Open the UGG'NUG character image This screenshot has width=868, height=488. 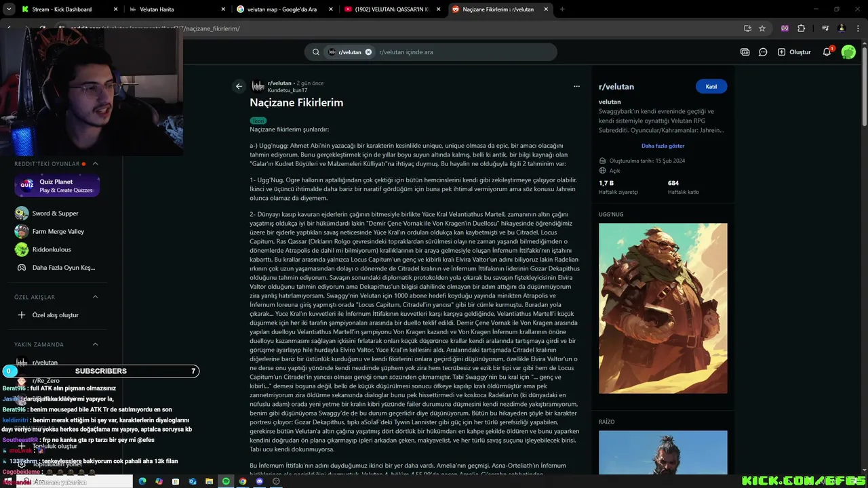coord(663,308)
